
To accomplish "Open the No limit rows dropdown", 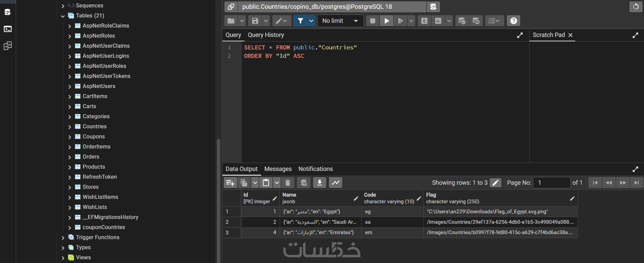I will pos(340,21).
